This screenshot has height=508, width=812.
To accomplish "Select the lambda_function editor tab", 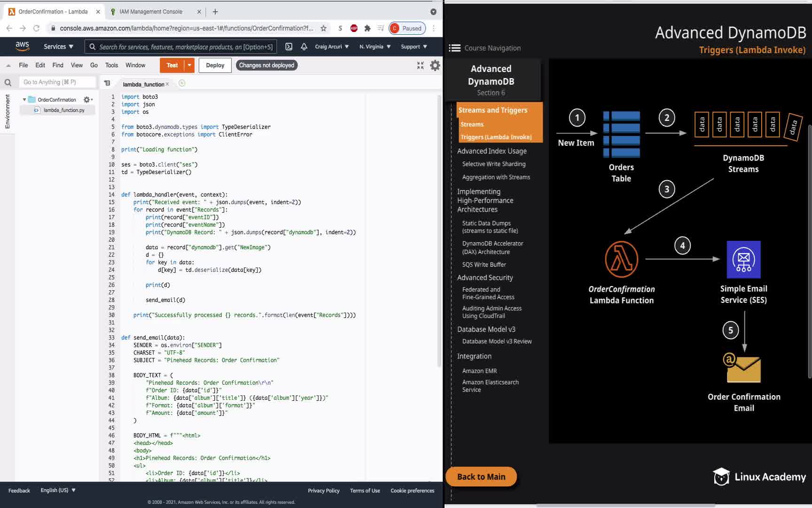I will 143,84.
